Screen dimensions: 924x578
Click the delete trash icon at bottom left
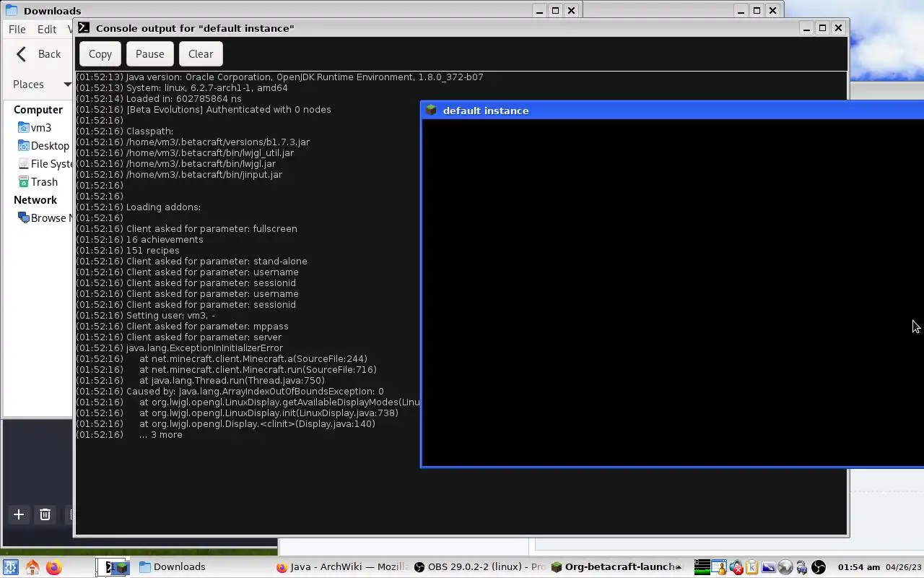coord(45,514)
